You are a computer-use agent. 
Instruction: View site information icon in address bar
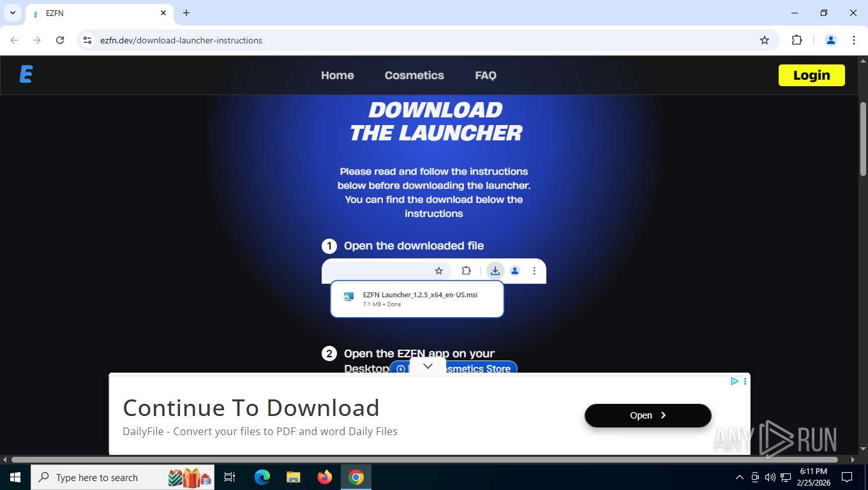(87, 40)
